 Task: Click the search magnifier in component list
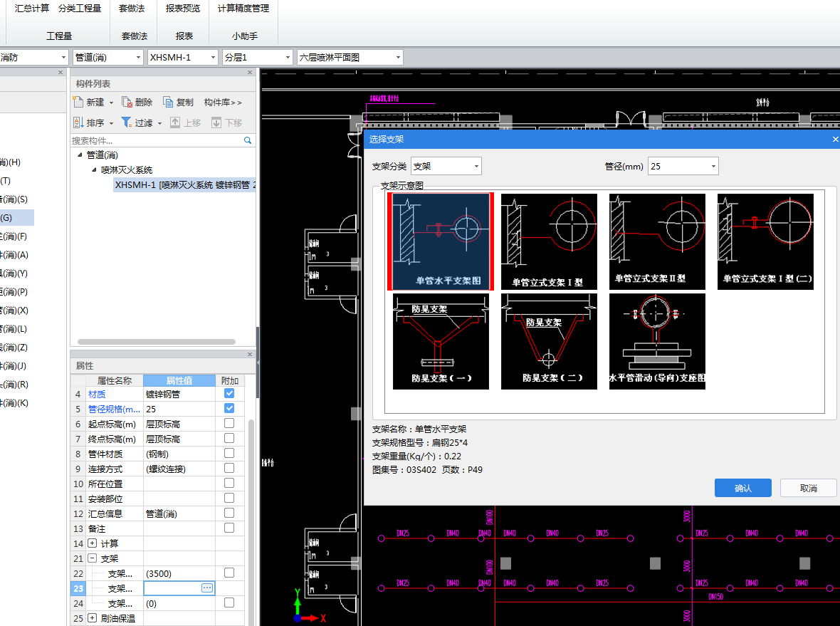248,140
